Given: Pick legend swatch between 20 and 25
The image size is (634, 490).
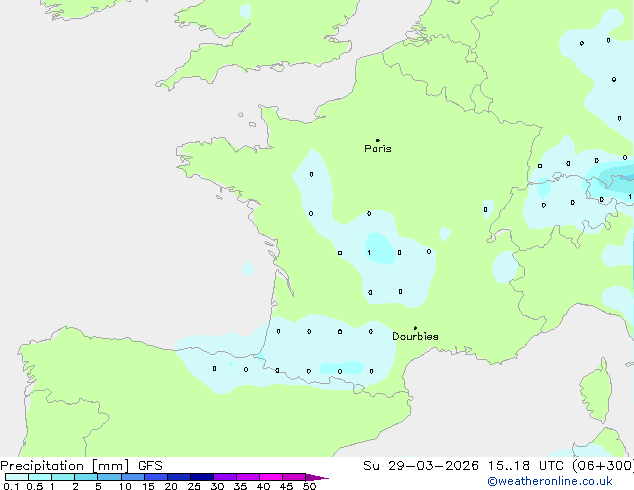Looking at the screenshot, I should 179,477.
